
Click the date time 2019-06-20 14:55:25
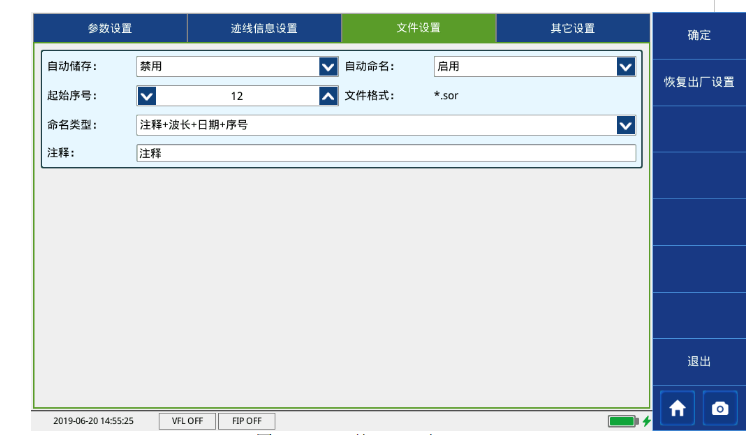(93, 421)
